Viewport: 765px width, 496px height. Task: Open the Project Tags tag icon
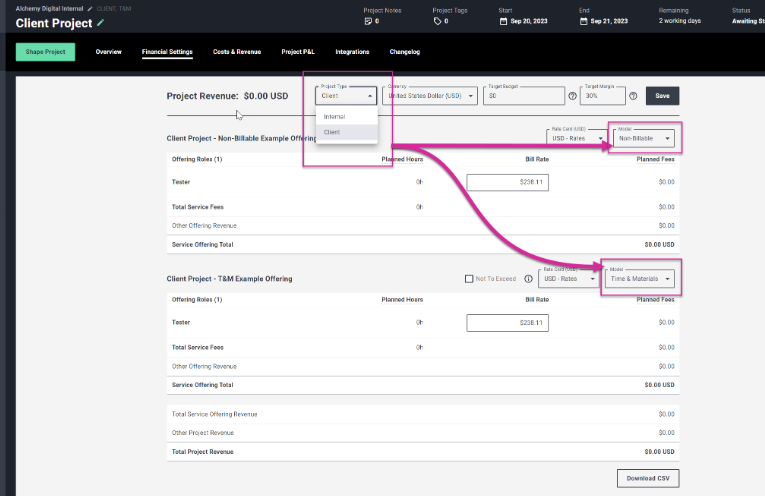click(x=438, y=21)
